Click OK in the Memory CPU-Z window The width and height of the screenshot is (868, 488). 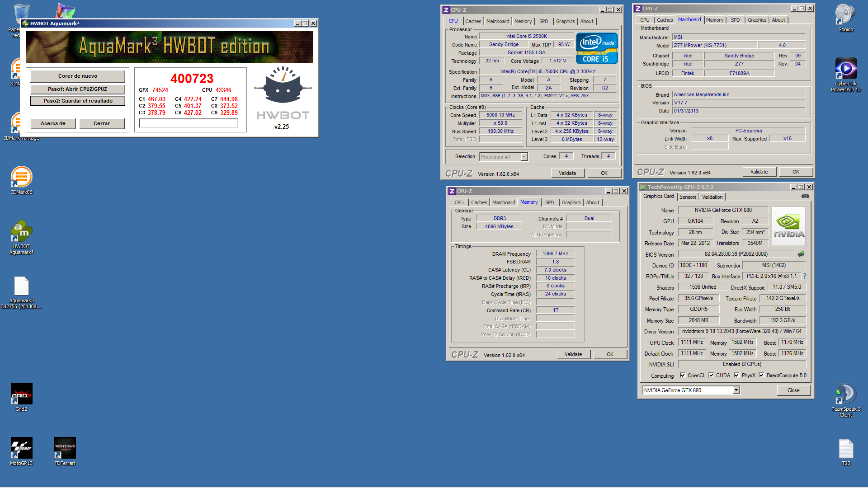(610, 354)
